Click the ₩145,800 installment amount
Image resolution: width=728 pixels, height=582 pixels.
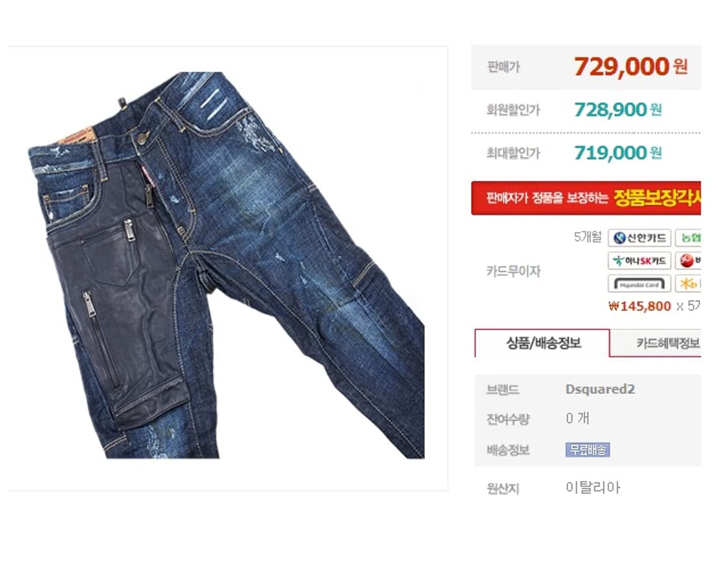pyautogui.click(x=639, y=307)
